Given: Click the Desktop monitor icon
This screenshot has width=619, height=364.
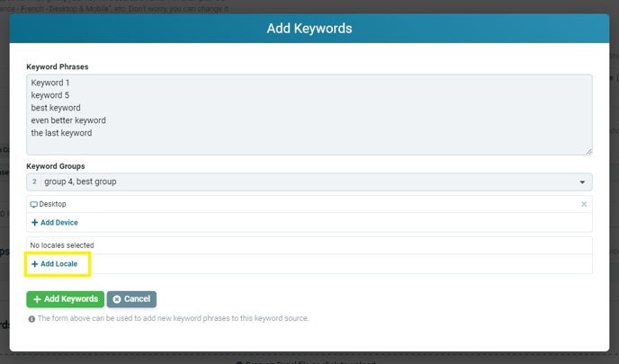Looking at the screenshot, I should 34,204.
